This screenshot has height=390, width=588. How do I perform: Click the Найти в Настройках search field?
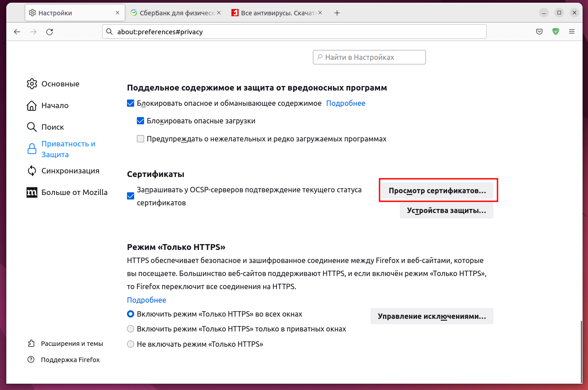pos(369,57)
